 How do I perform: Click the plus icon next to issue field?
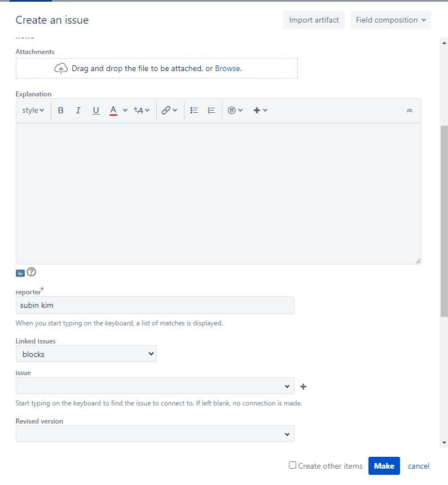click(x=304, y=387)
